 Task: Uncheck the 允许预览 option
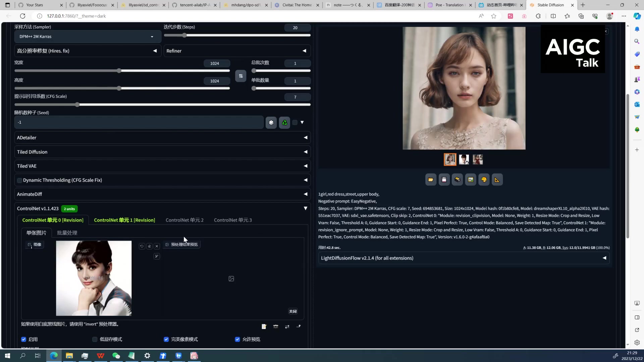pos(237,339)
